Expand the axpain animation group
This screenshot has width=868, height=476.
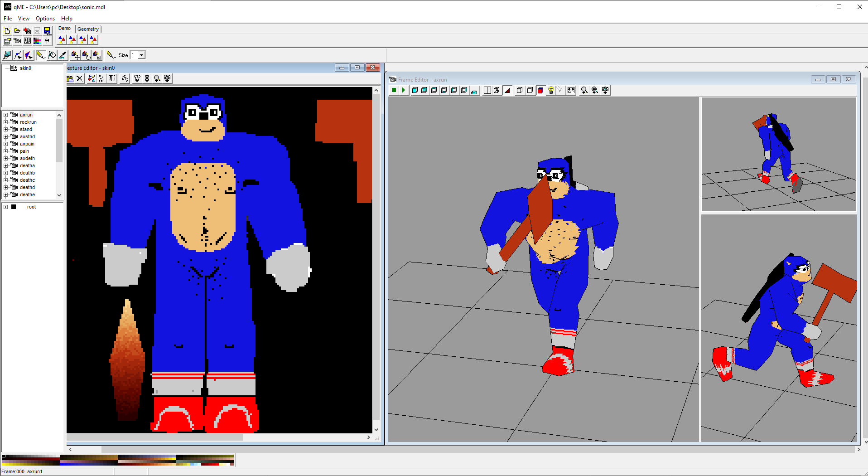coord(5,144)
